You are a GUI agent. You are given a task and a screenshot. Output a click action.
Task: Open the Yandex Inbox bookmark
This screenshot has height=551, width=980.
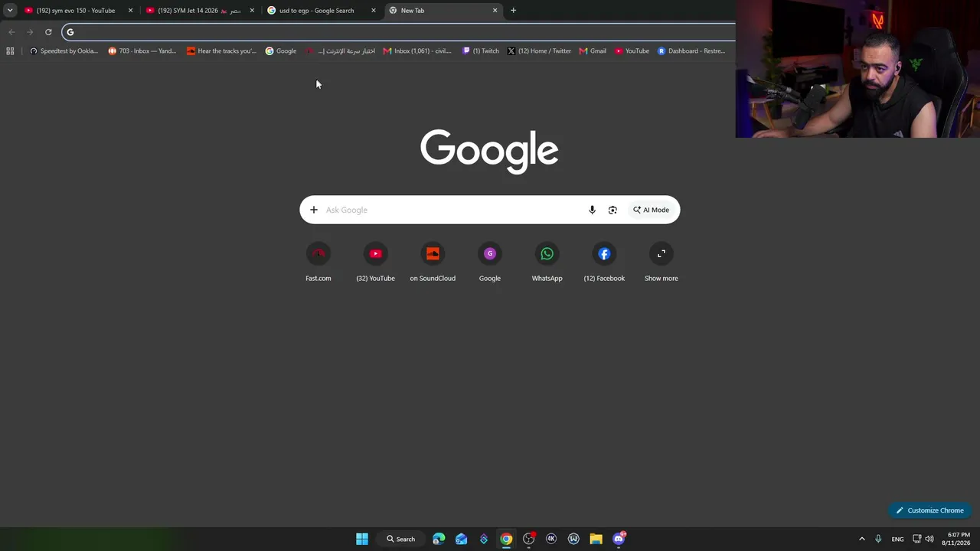tap(142, 51)
